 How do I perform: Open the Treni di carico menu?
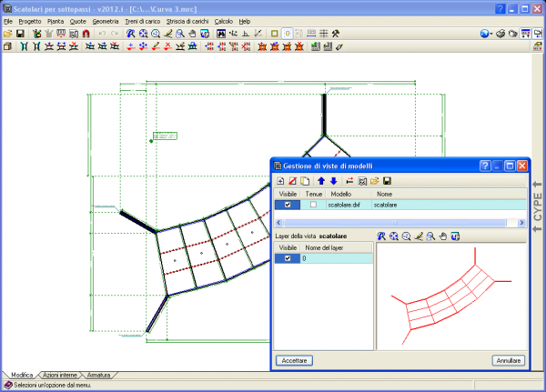click(x=143, y=22)
